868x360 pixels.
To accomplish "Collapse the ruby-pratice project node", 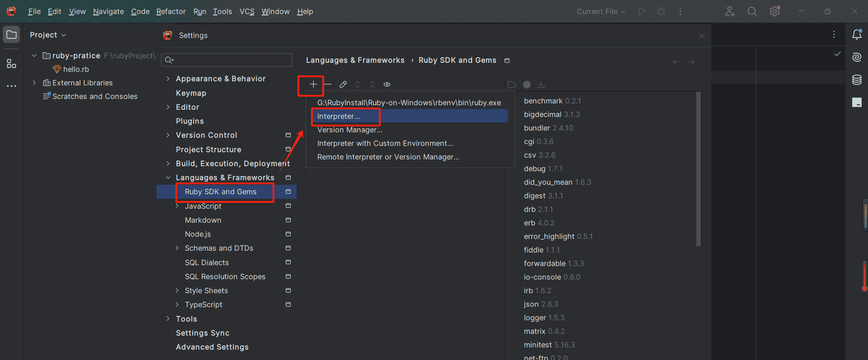I will [x=34, y=56].
